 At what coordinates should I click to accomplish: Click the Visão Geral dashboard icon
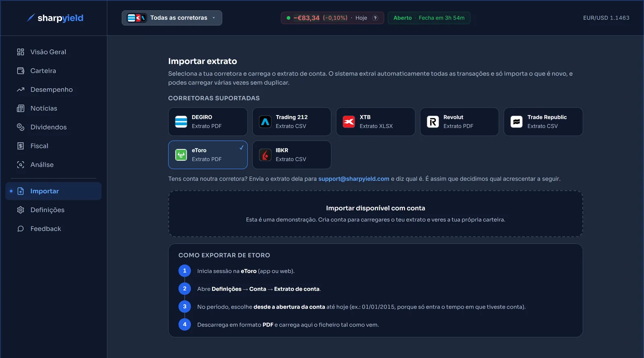point(21,52)
